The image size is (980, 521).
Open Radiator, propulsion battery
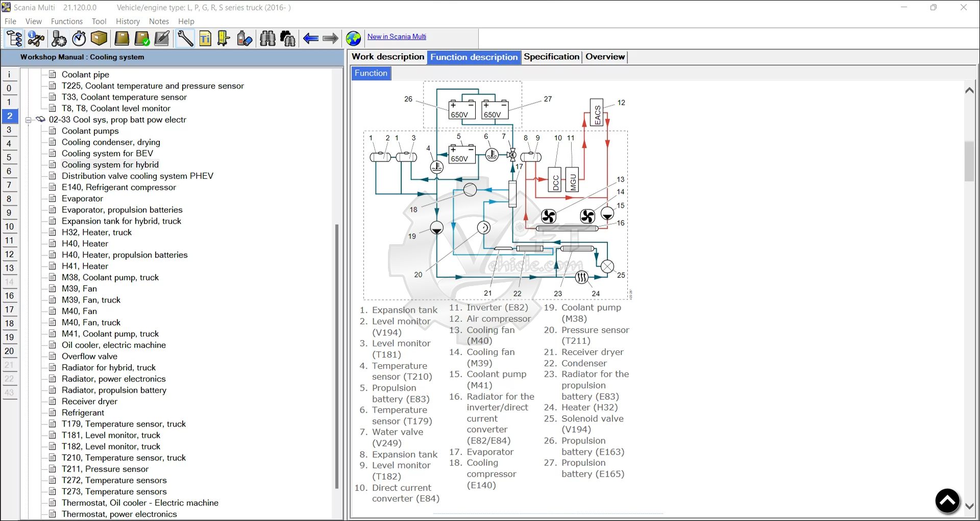[x=114, y=390]
